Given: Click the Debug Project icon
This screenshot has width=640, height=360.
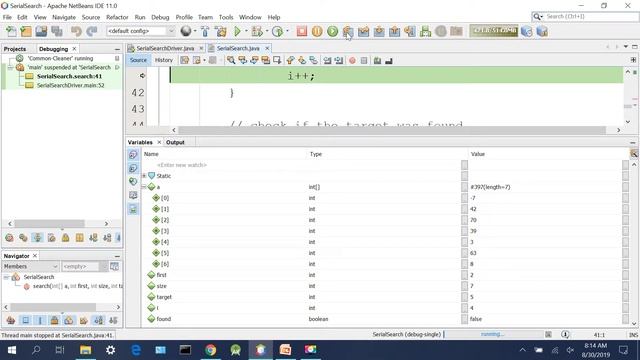Looking at the screenshot, I should (257, 31).
